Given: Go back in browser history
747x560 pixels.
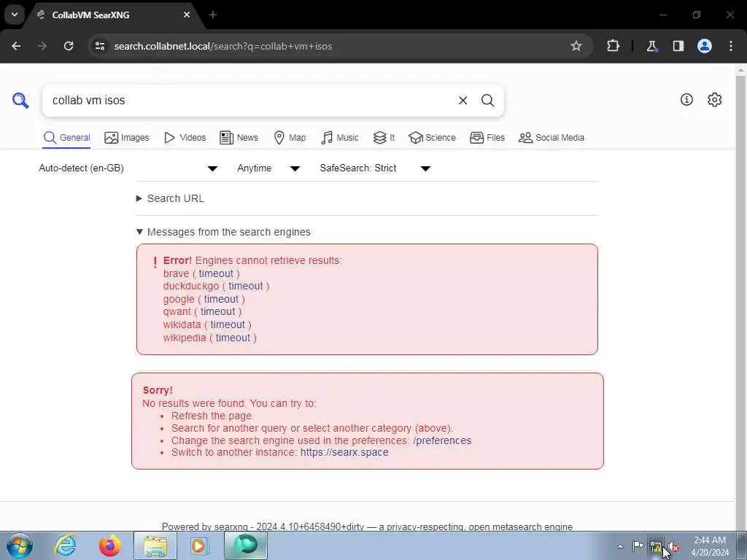Looking at the screenshot, I should point(16,46).
